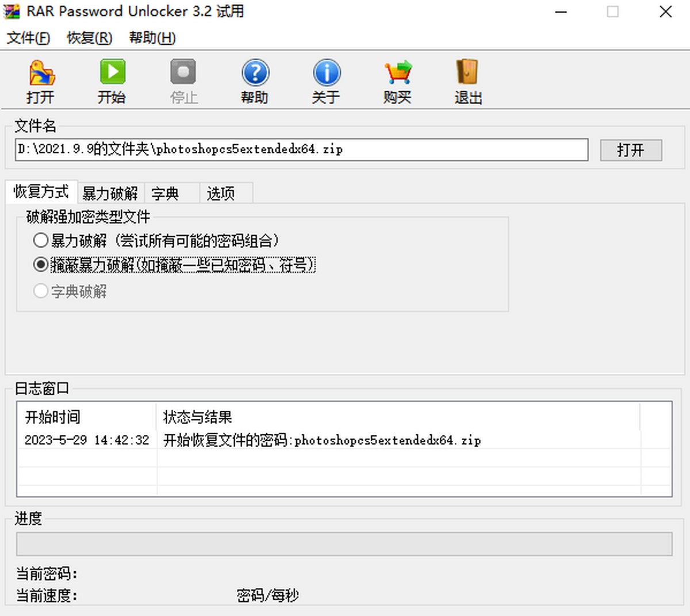Open help via the 帮助 question icon
The height and width of the screenshot is (616, 690).
point(255,73)
